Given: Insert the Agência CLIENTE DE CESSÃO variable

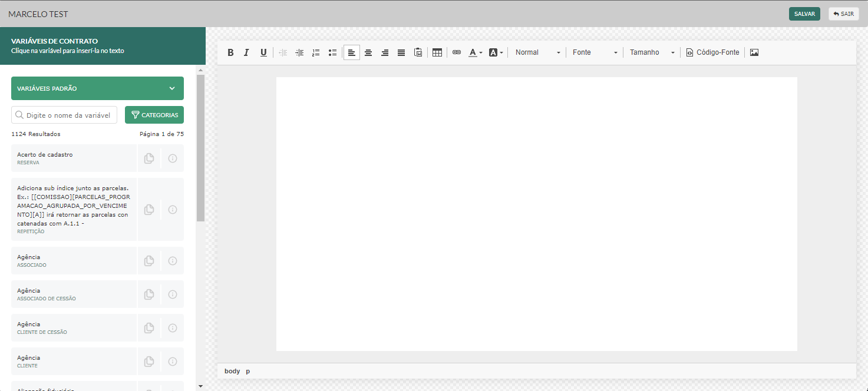Looking at the screenshot, I should 74,327.
